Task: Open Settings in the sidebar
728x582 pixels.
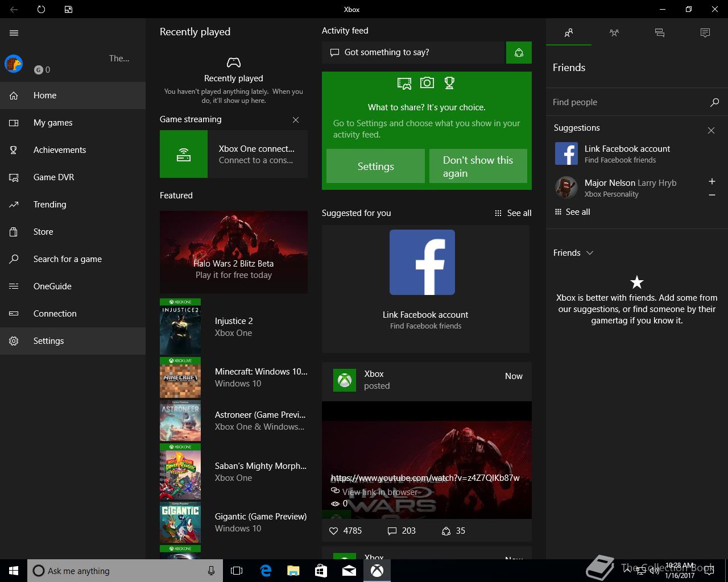Action: (x=73, y=341)
